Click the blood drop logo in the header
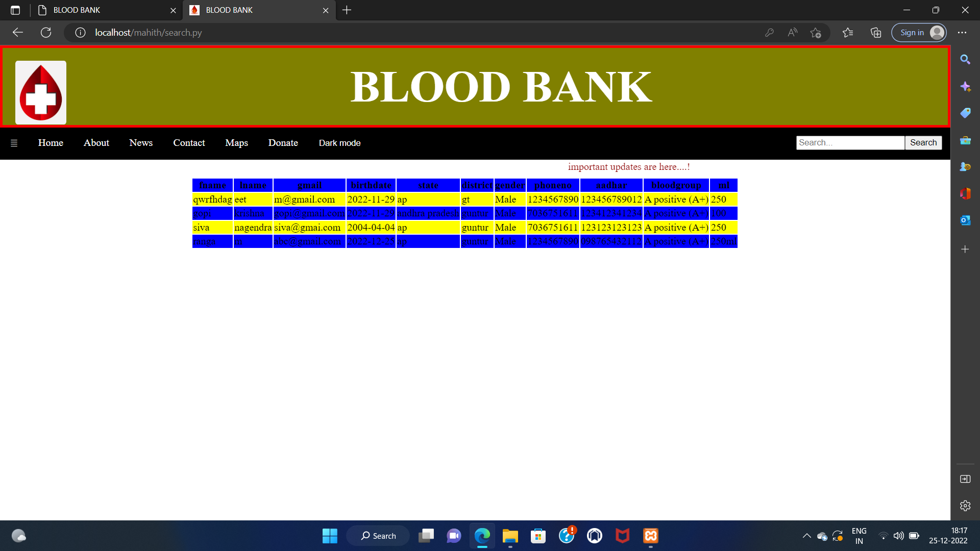This screenshot has width=980, height=551. [40, 92]
